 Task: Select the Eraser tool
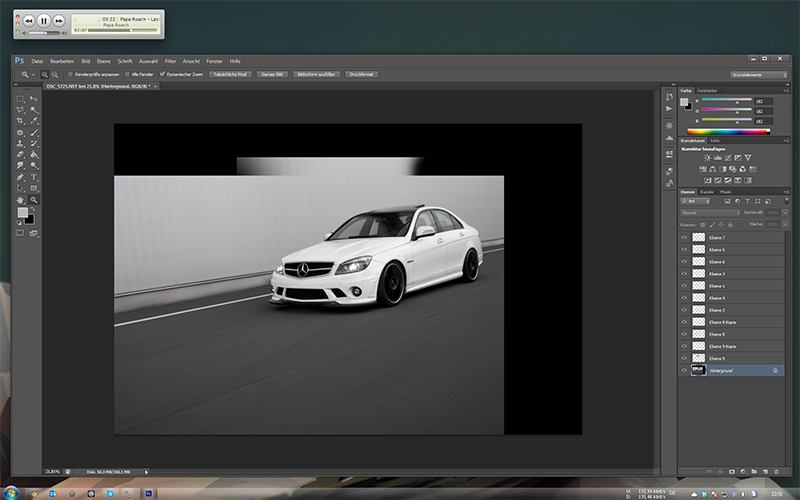point(20,155)
